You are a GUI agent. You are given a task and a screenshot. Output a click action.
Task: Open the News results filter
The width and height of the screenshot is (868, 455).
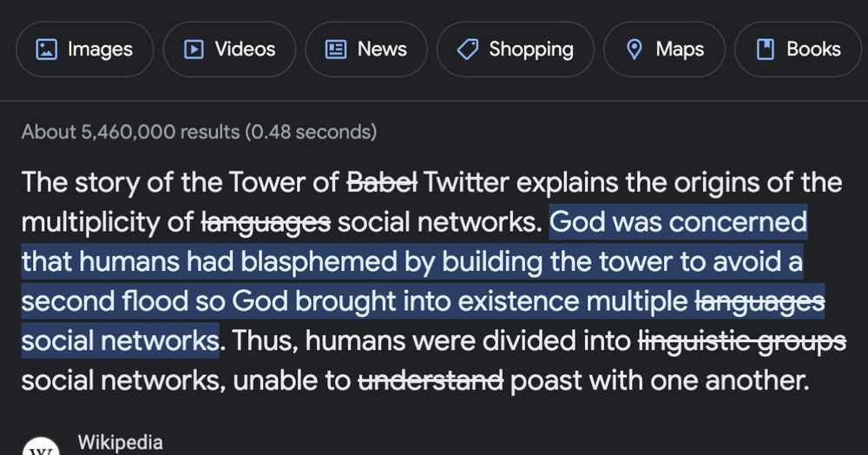(x=366, y=49)
